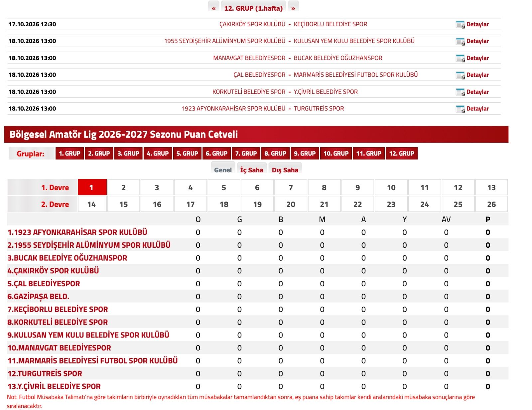Open Çakırköy Spor Kulübü fixture link

(252, 24)
